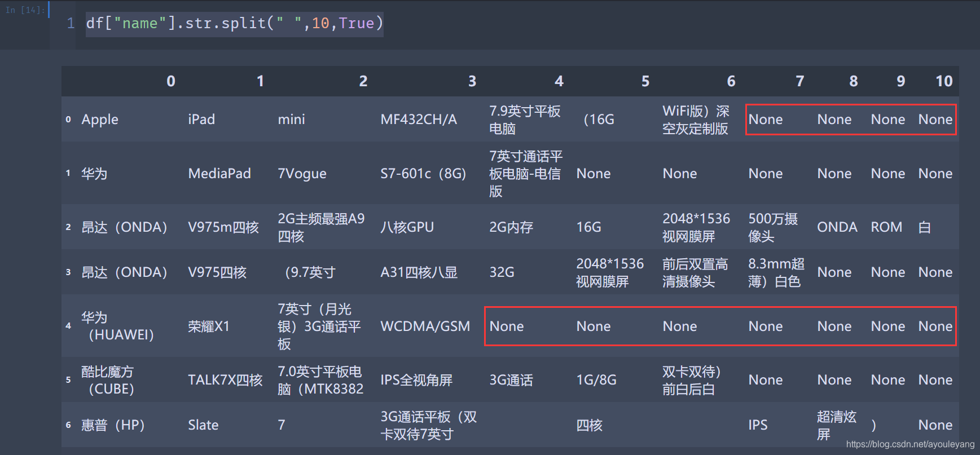The height and width of the screenshot is (455, 980).
Task: Select the V975四核 cell
Action: point(217,272)
